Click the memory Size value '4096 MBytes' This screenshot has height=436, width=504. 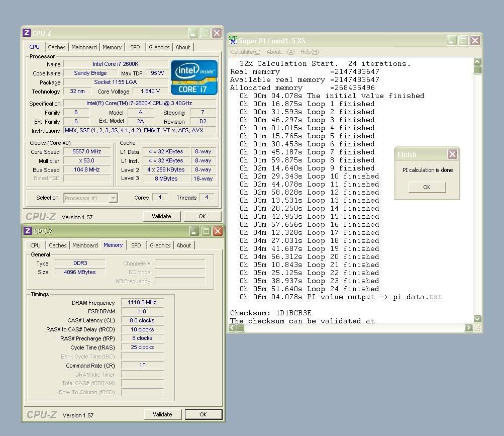click(x=80, y=272)
